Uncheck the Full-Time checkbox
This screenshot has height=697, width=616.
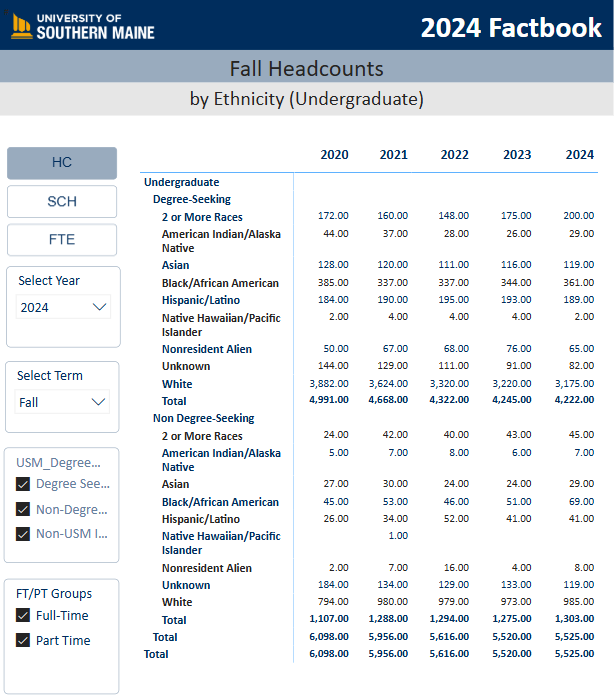point(23,616)
